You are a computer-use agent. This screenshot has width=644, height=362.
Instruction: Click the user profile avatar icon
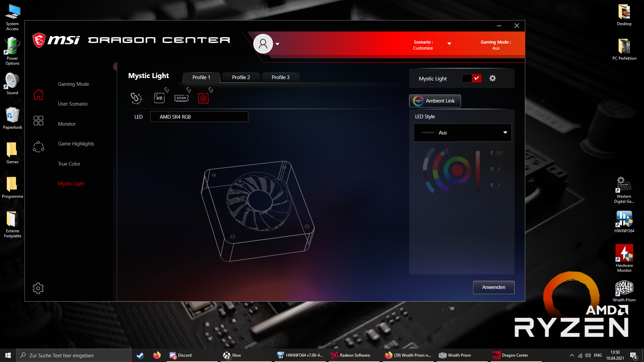(263, 44)
